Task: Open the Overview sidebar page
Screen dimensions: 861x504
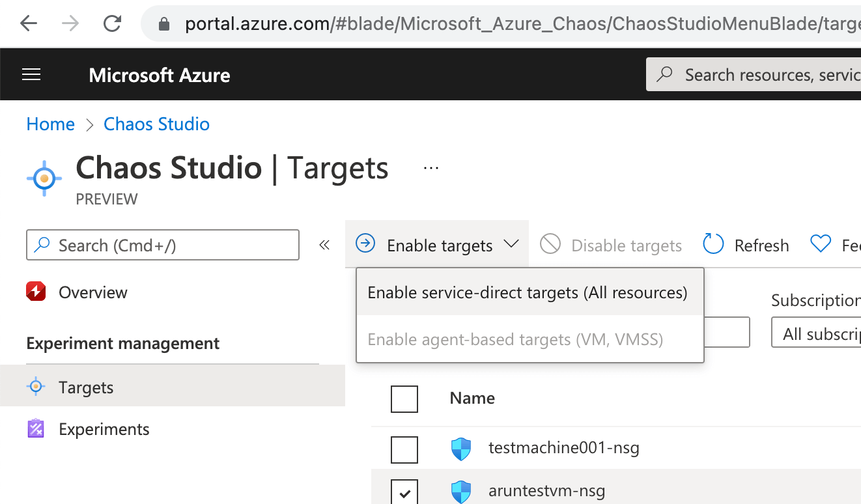Action: click(92, 292)
